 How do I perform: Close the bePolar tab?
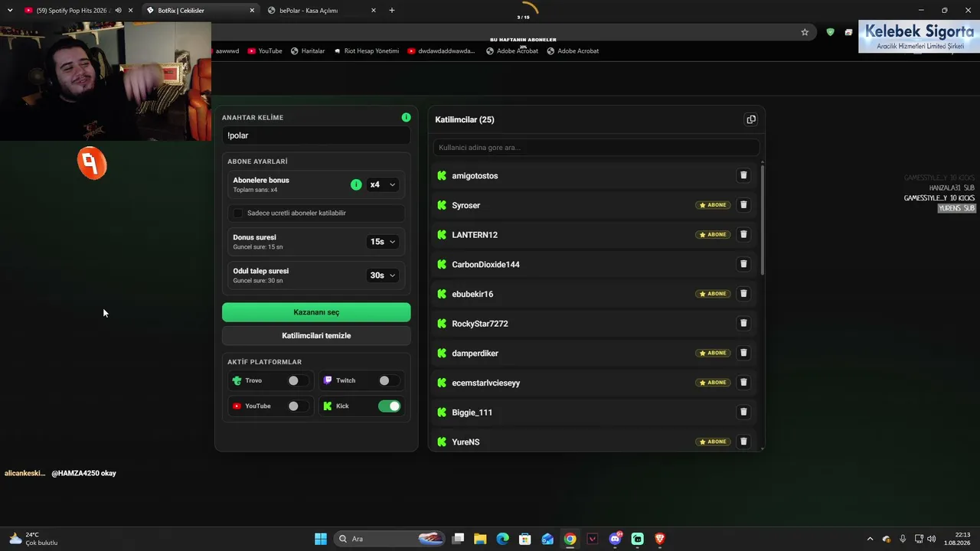(373, 11)
